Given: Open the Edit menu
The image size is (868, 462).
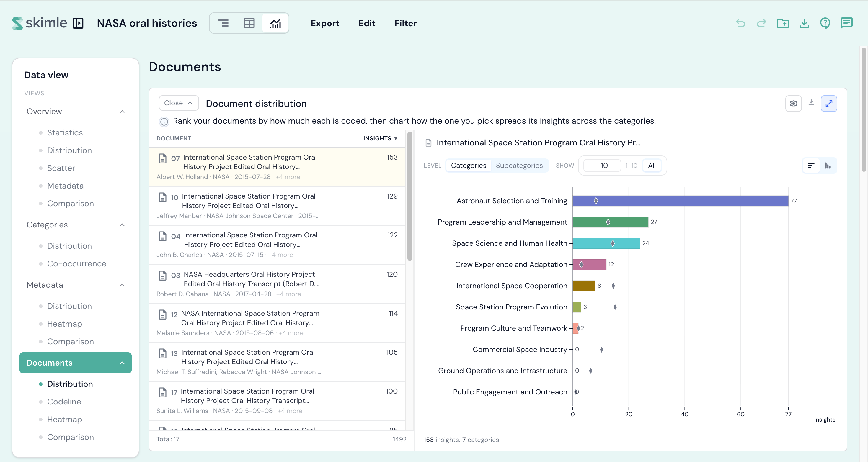Looking at the screenshot, I should click(367, 23).
